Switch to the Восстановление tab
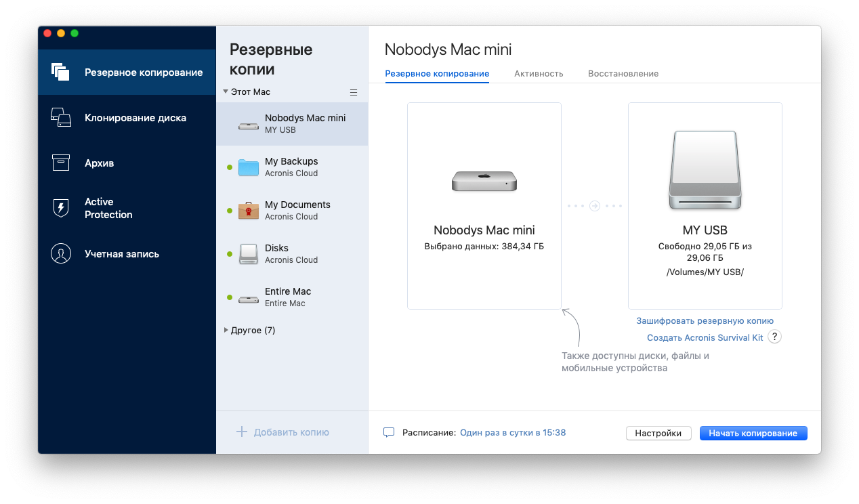The width and height of the screenshot is (859, 504). (623, 73)
